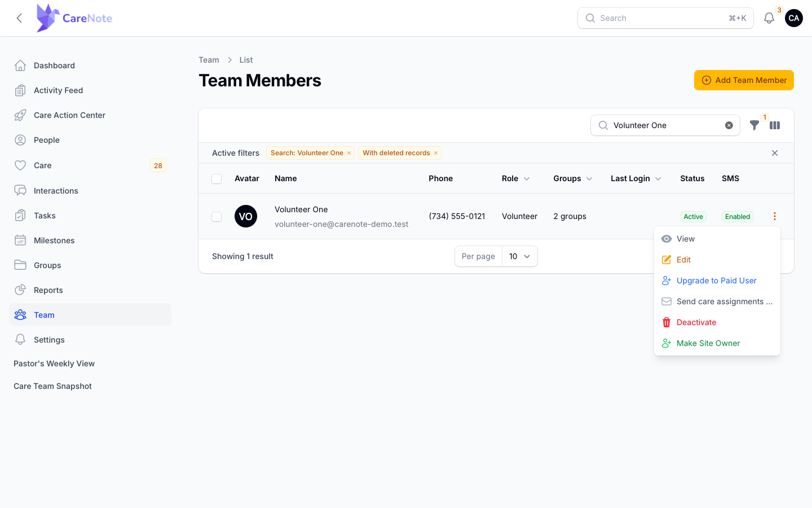The image size is (812, 508).
Task: Sort the table by Groups column
Action: click(573, 178)
